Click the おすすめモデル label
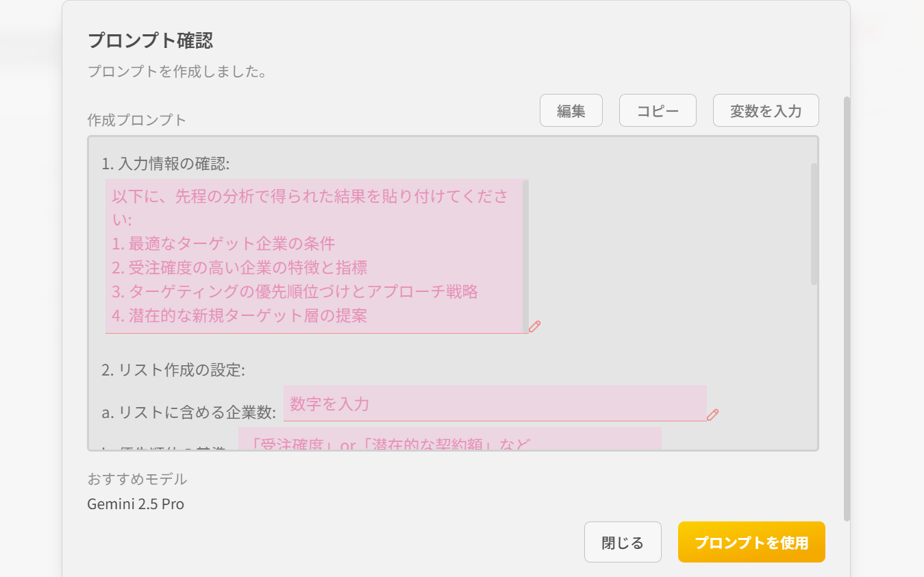 (x=137, y=479)
